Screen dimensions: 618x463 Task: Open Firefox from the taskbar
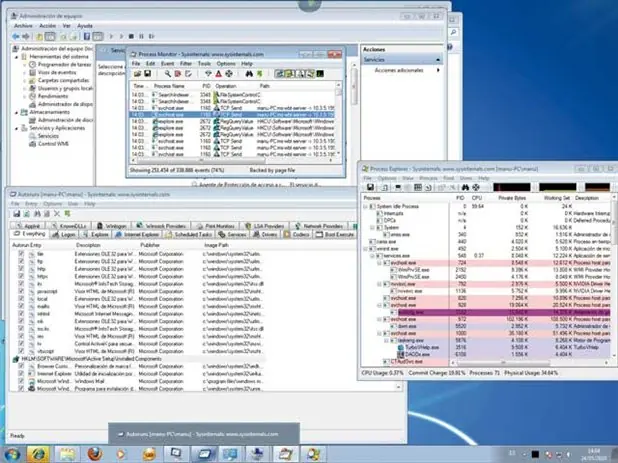click(x=95, y=454)
